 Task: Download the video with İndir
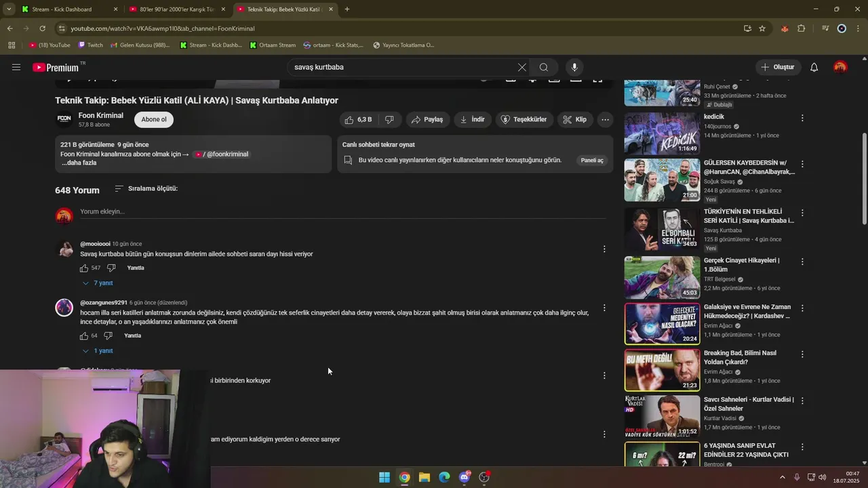(x=473, y=119)
